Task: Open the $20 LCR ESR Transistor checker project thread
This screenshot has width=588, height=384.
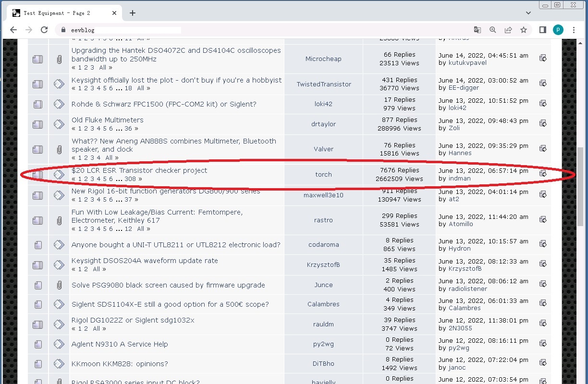Action: pos(139,170)
